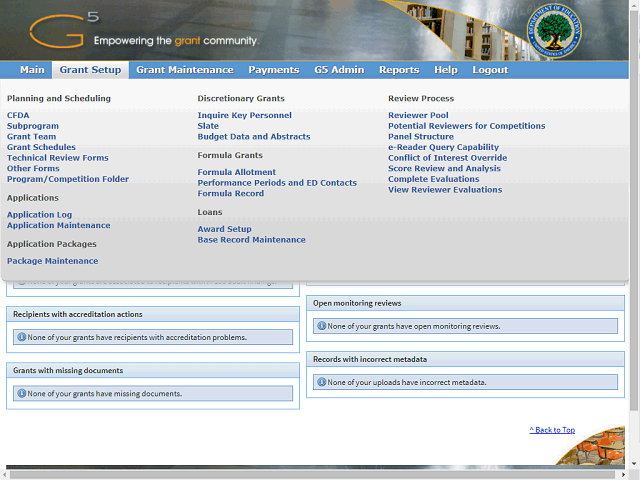The image size is (640, 480).
Task: Click the Loans heading
Action: (x=210, y=212)
